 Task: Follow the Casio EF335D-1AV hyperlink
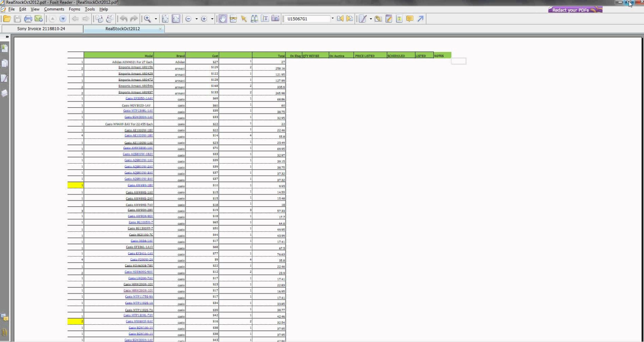click(x=139, y=98)
